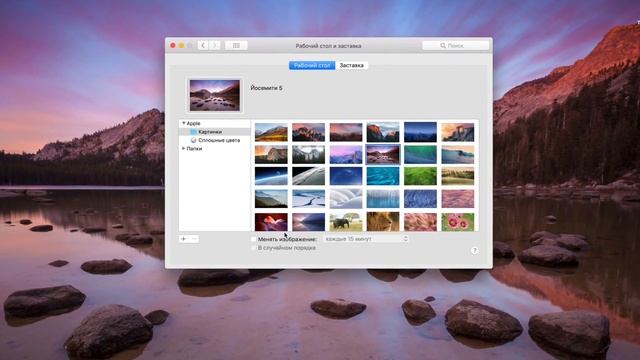This screenshot has width=640, height=360.
Task: Add a folder with the plus button
Action: click(184, 239)
